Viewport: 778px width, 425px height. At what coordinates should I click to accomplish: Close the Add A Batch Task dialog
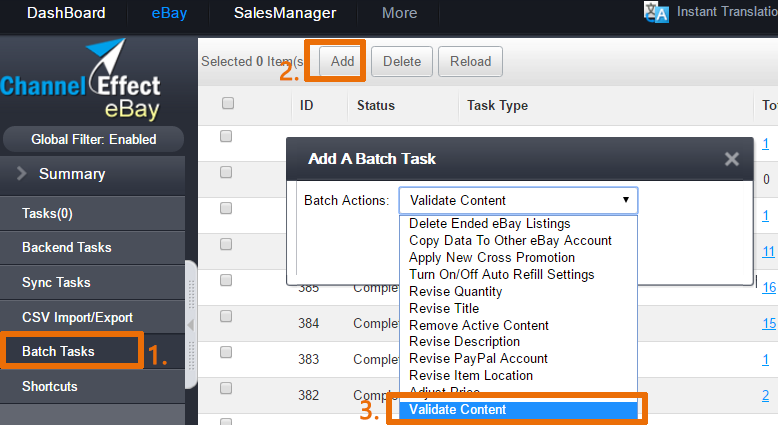[x=731, y=159]
